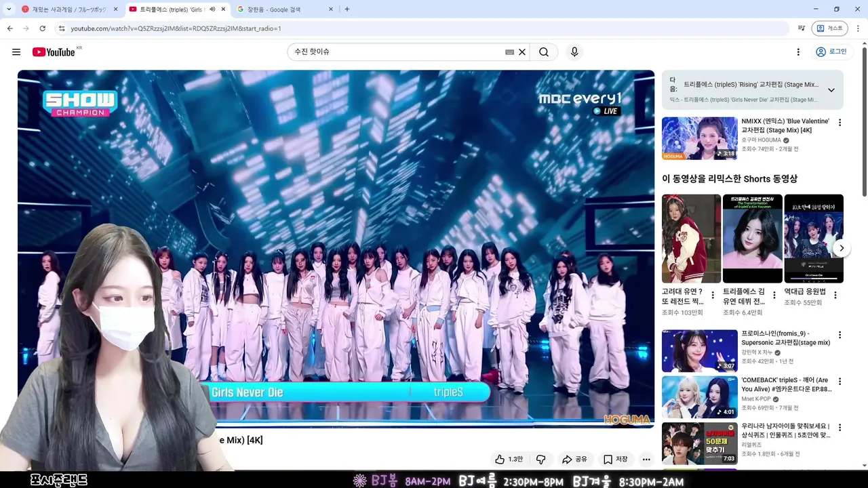
Task: View site information icon left of URL
Action: pyautogui.click(x=61, y=28)
